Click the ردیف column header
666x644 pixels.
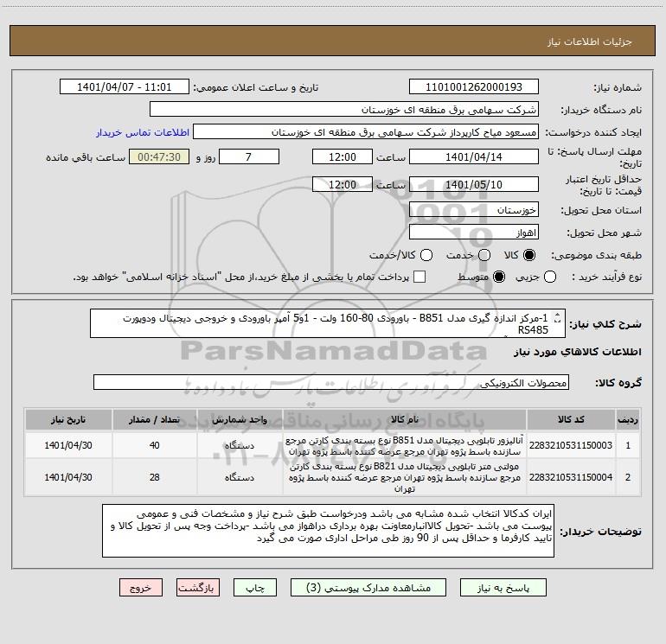[628, 419]
